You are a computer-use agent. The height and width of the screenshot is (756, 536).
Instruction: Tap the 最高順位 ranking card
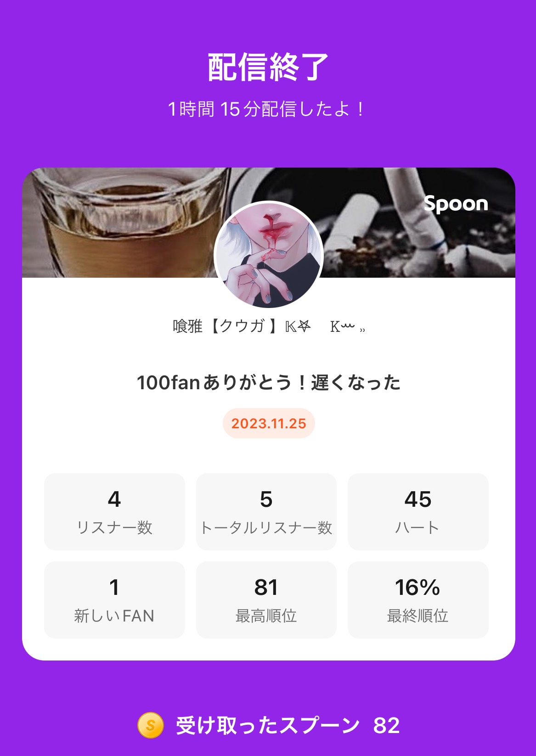266,599
